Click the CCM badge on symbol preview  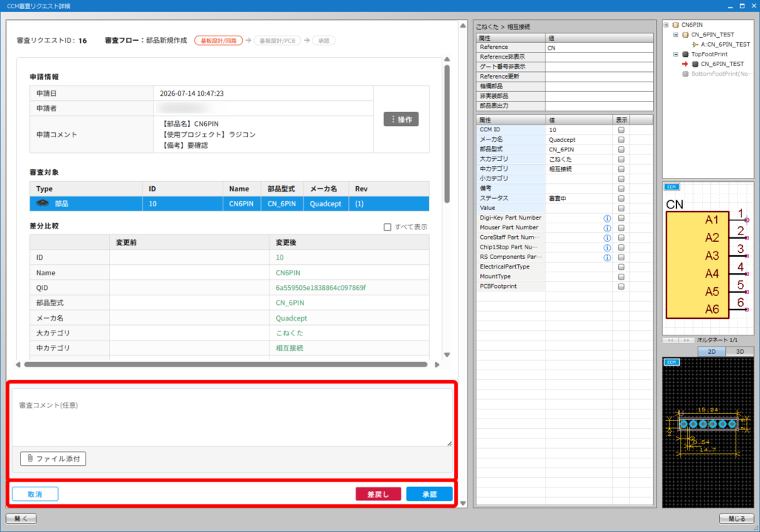[671, 186]
